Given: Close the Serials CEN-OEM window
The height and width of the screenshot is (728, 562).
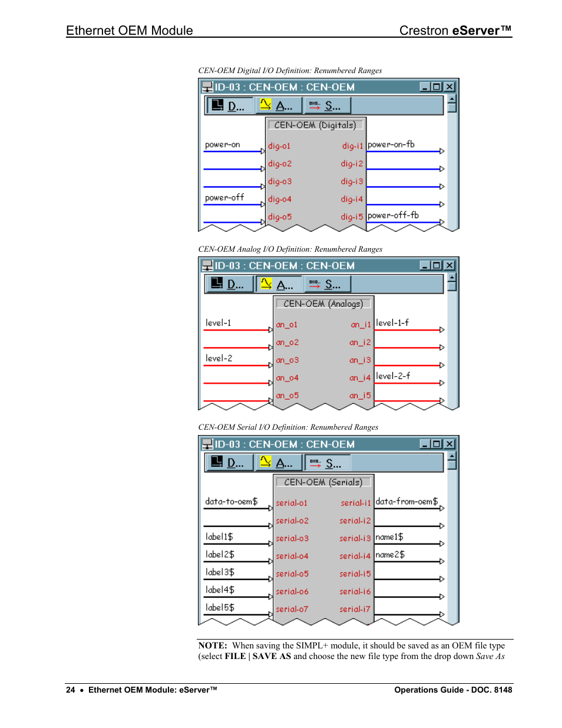Looking at the screenshot, I should [x=449, y=444].
